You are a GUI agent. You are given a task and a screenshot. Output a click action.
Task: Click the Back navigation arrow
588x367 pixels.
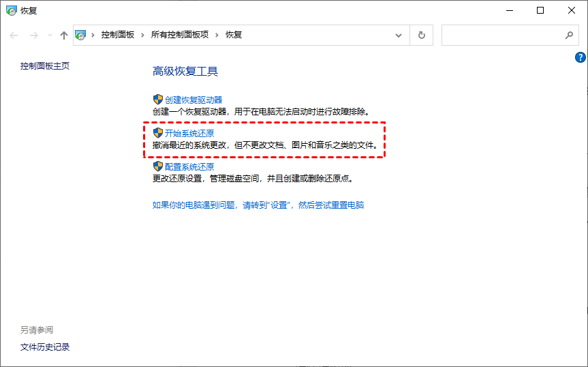[14, 35]
